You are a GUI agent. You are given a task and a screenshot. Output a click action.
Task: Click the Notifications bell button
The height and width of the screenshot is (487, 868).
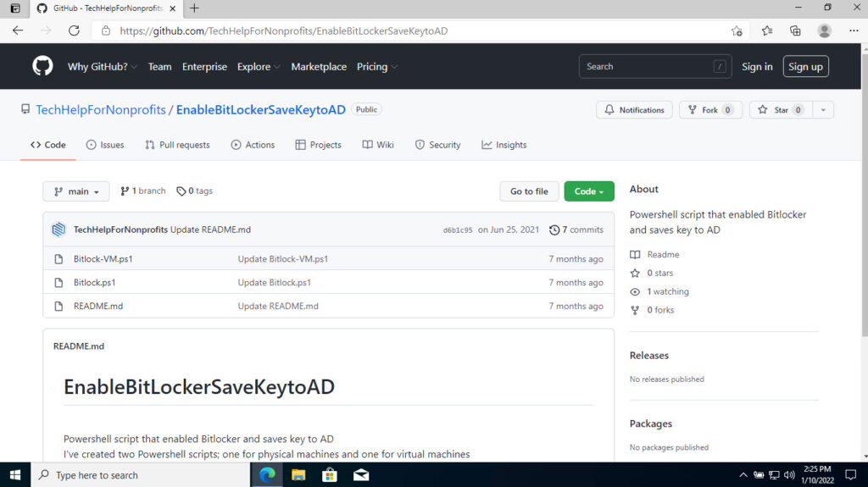pyautogui.click(x=634, y=109)
